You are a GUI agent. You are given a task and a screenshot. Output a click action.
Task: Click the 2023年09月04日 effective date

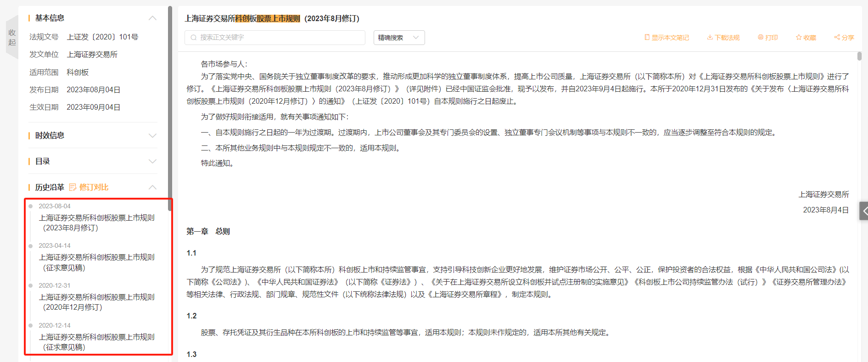[x=93, y=107]
